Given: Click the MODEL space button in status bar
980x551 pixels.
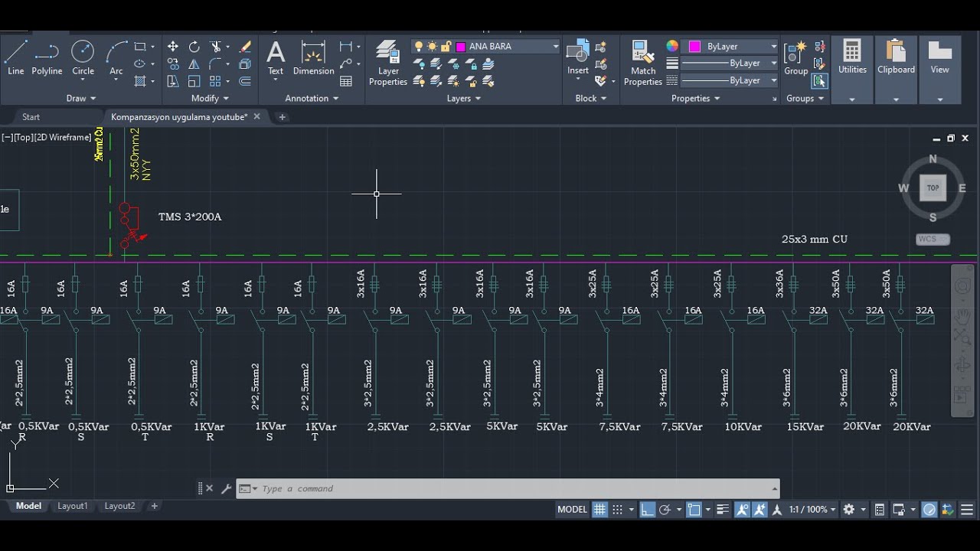Looking at the screenshot, I should coord(572,510).
